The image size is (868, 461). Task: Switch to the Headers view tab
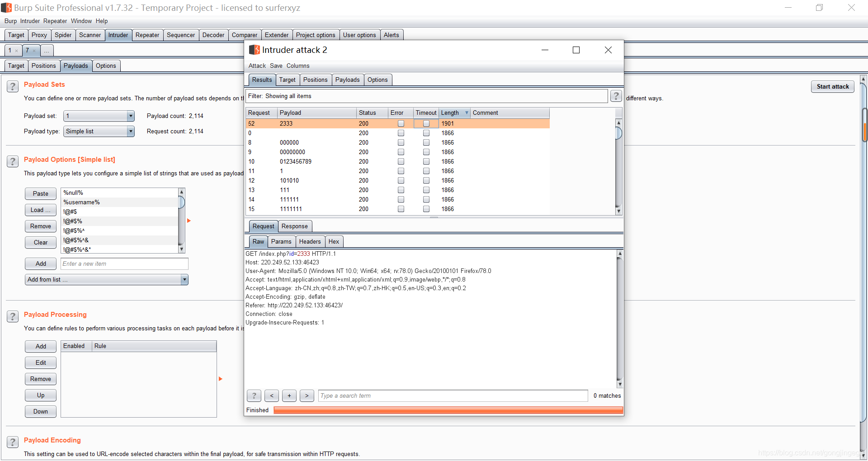(x=310, y=241)
